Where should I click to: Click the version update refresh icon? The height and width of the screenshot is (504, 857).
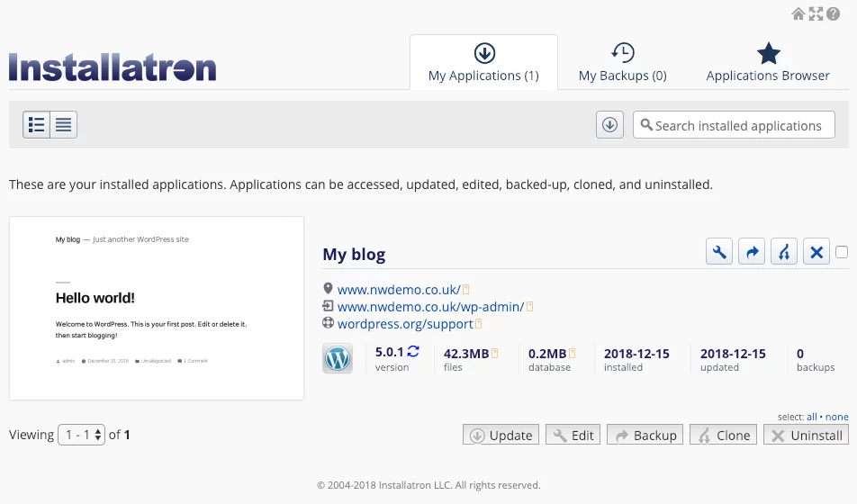(x=413, y=352)
